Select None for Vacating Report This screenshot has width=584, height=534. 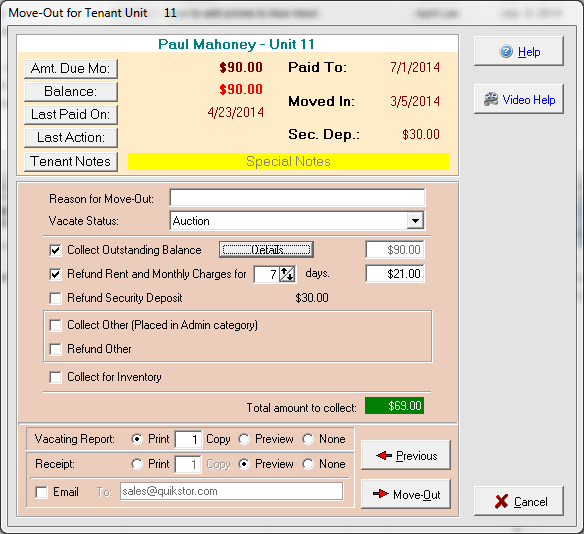pos(308,439)
